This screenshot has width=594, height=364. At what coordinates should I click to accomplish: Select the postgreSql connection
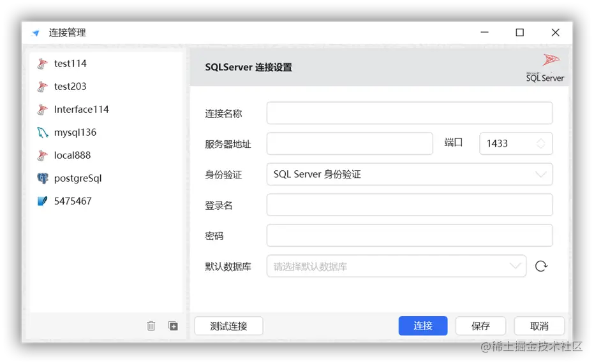(106, 178)
